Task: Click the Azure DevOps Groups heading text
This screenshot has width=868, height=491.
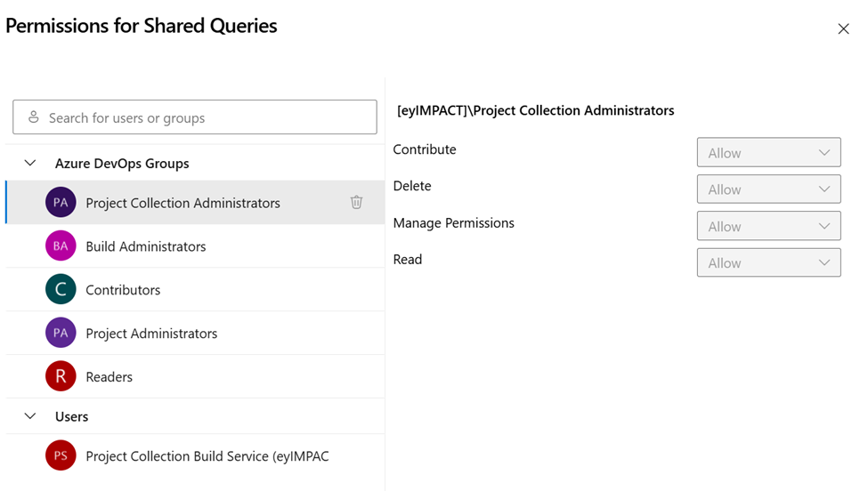Action: tap(122, 164)
